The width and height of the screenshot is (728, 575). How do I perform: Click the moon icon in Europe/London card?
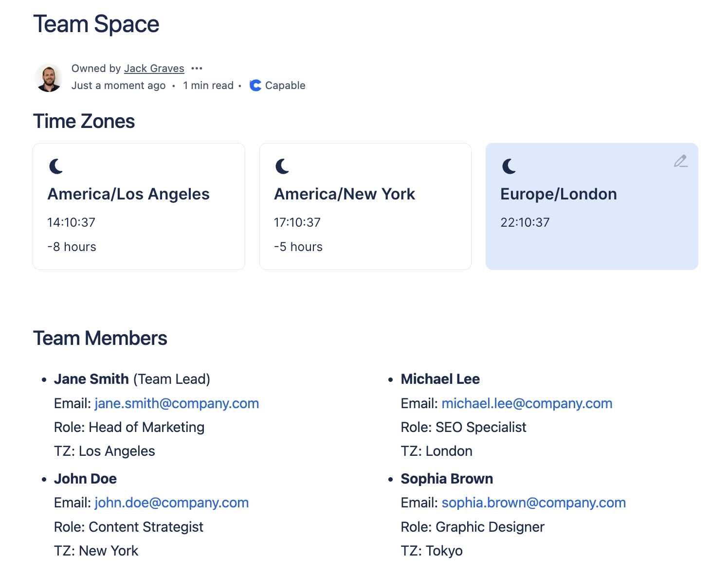tap(509, 166)
